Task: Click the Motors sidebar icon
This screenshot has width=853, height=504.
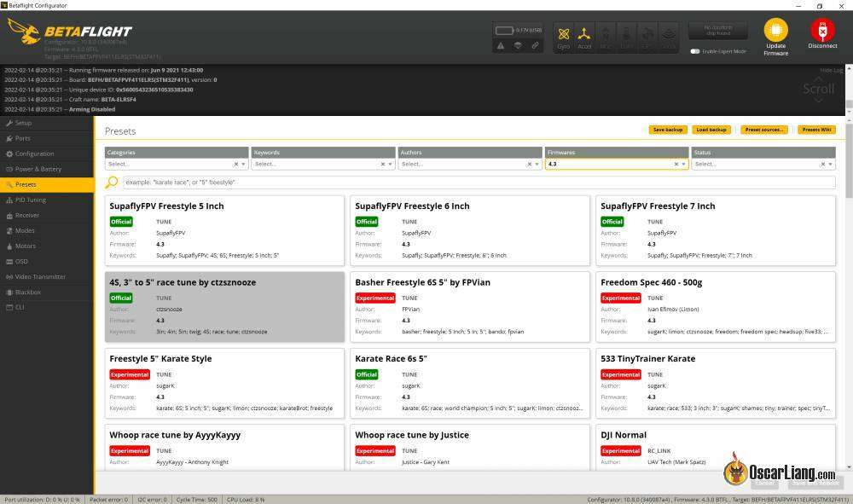Action: click(x=9, y=246)
